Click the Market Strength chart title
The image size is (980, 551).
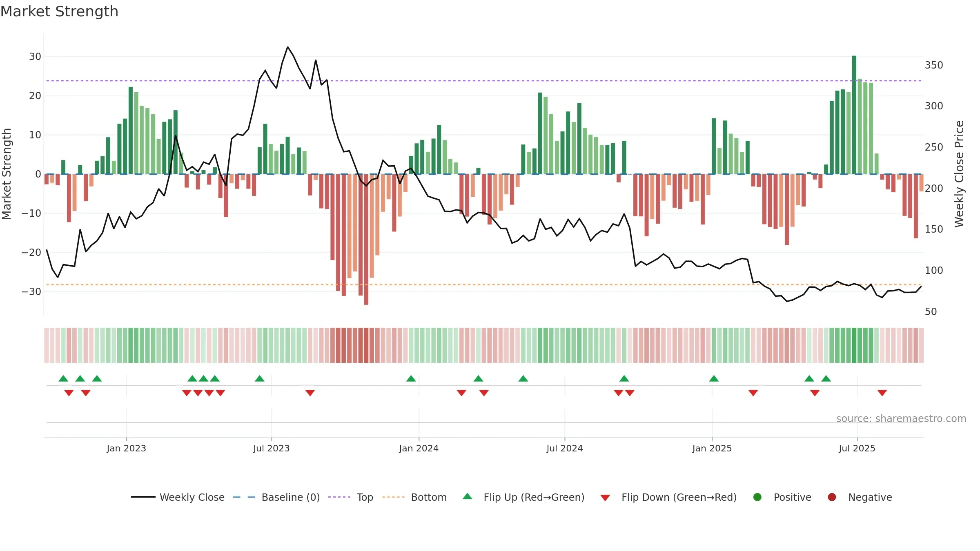59,11
